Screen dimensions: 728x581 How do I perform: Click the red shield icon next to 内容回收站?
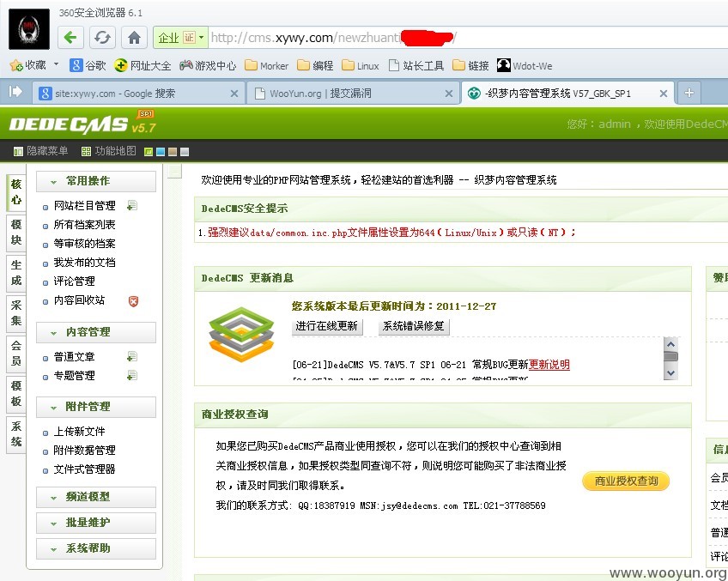[133, 301]
